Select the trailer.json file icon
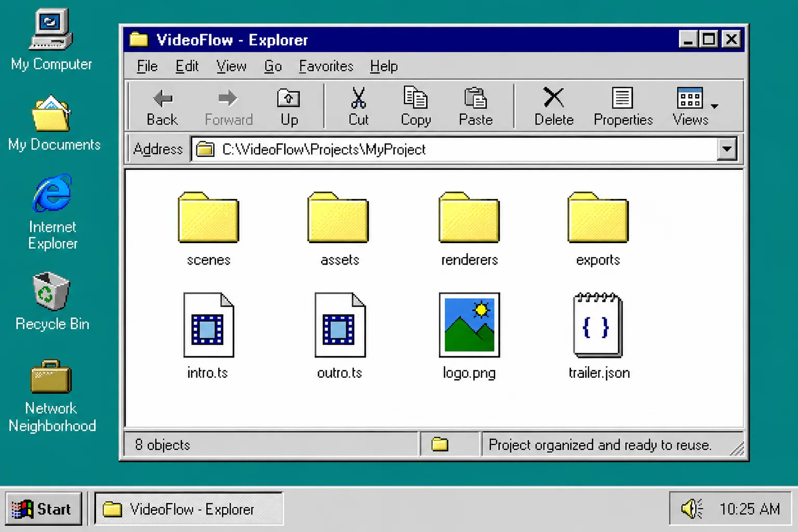Image resolution: width=798 pixels, height=532 pixels. click(598, 325)
